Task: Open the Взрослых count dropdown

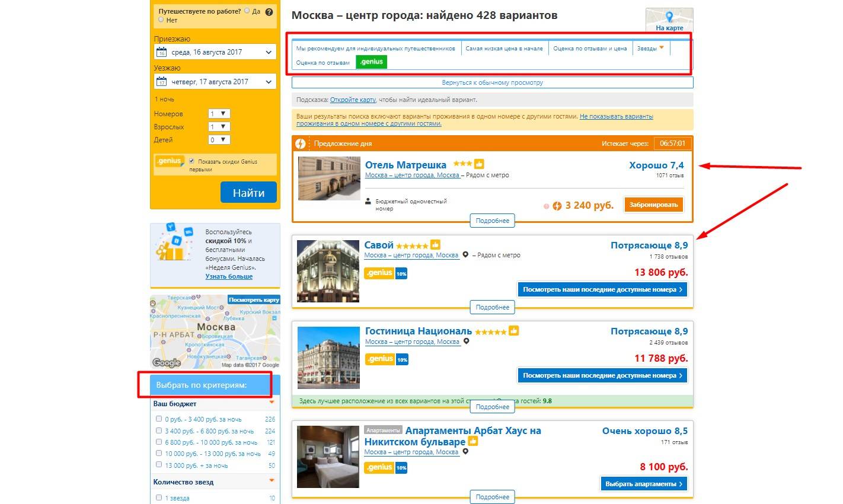Action: (x=219, y=127)
